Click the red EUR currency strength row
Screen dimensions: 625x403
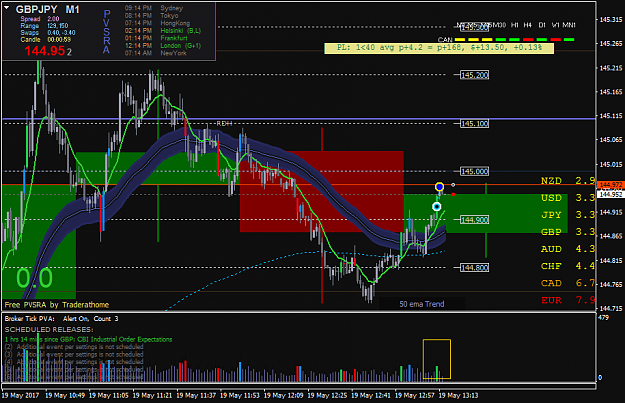pos(568,300)
